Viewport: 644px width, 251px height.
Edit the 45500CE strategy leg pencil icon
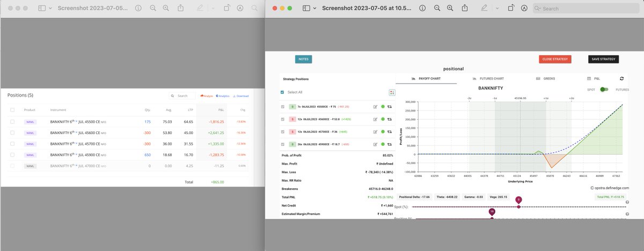(x=375, y=107)
